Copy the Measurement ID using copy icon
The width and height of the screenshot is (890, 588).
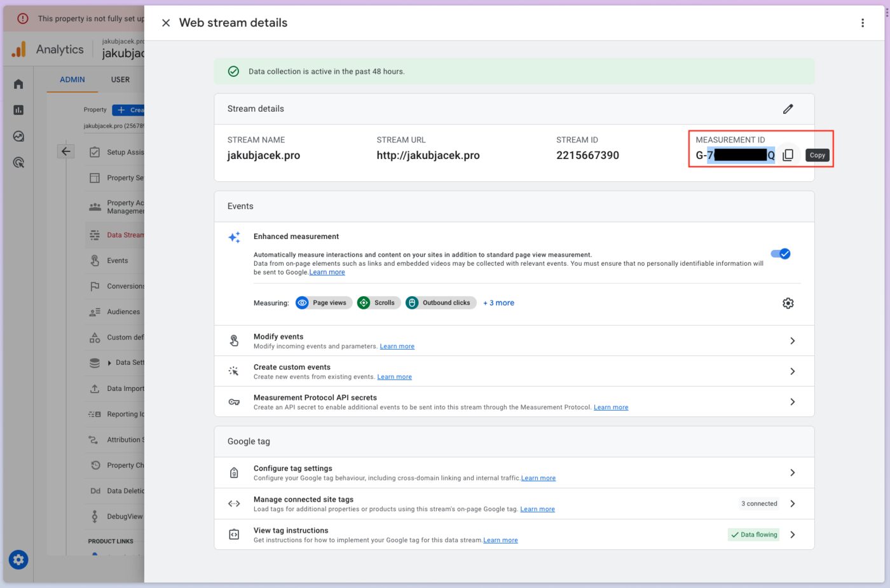click(x=788, y=154)
